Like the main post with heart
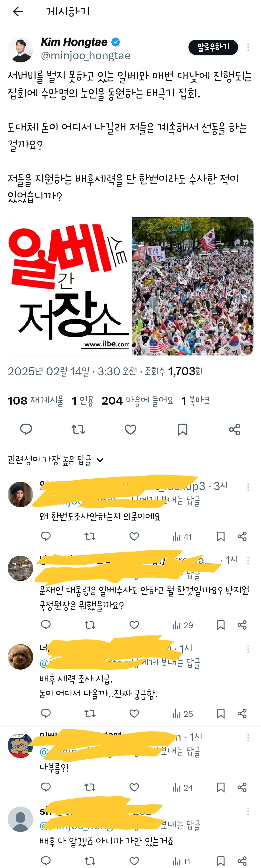 pos(130,429)
